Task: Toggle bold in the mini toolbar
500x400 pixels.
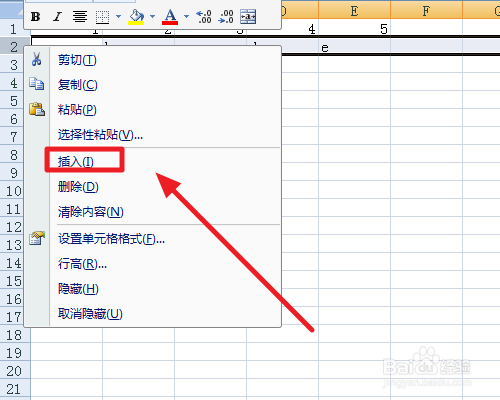Action: pos(35,16)
